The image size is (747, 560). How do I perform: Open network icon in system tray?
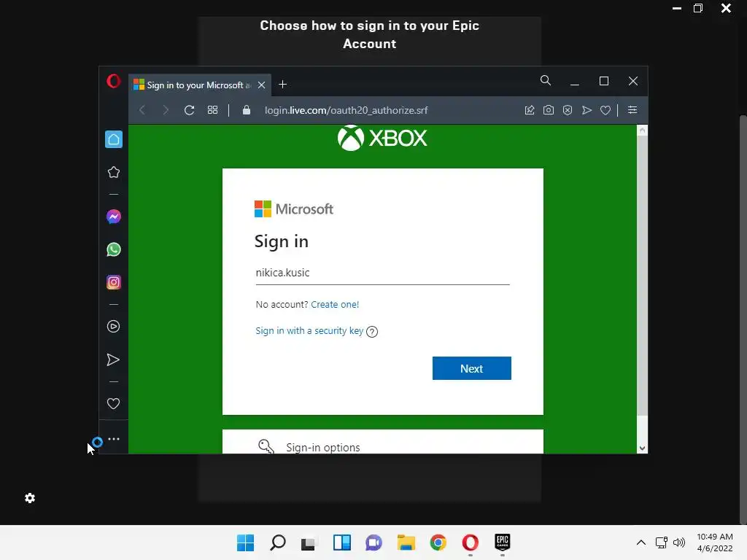tap(661, 542)
